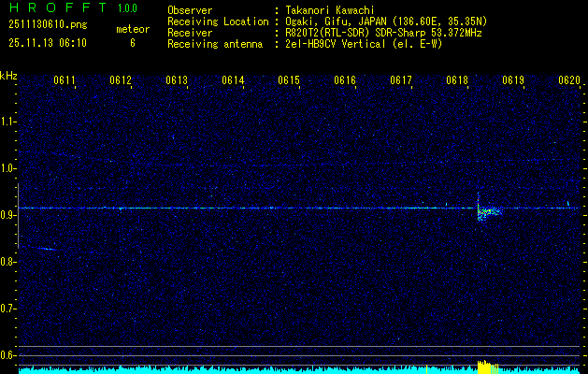Click the bright meteor echo burst after 0618
Viewport: 588px width, 374px height.
click(x=489, y=212)
